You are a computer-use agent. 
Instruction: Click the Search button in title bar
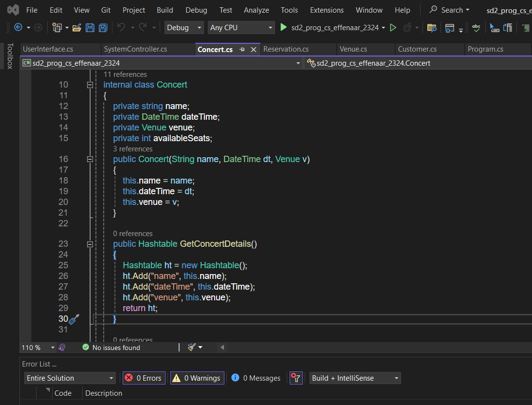tap(449, 10)
